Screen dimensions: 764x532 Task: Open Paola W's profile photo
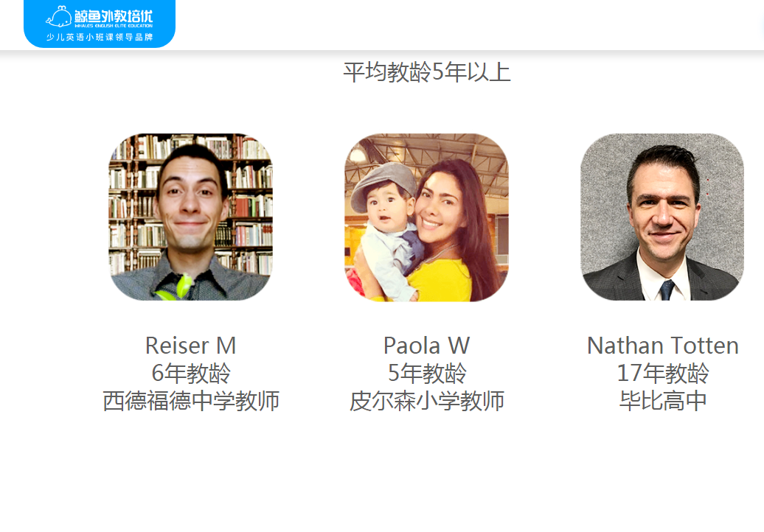click(x=426, y=217)
